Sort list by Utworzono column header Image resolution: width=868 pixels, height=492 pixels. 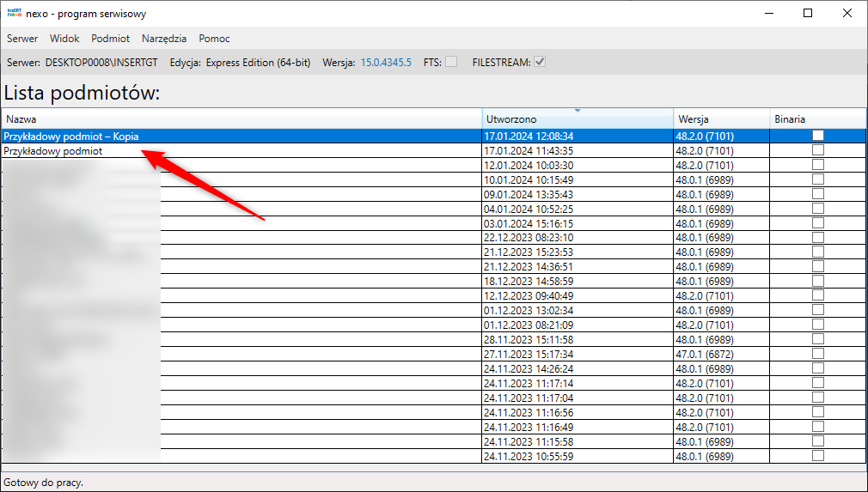coord(578,118)
